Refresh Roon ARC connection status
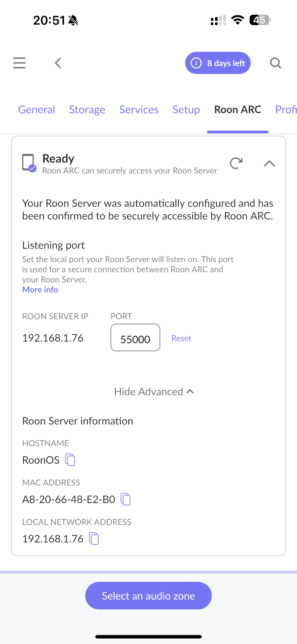Screen dimensions: 297x644 [236, 163]
